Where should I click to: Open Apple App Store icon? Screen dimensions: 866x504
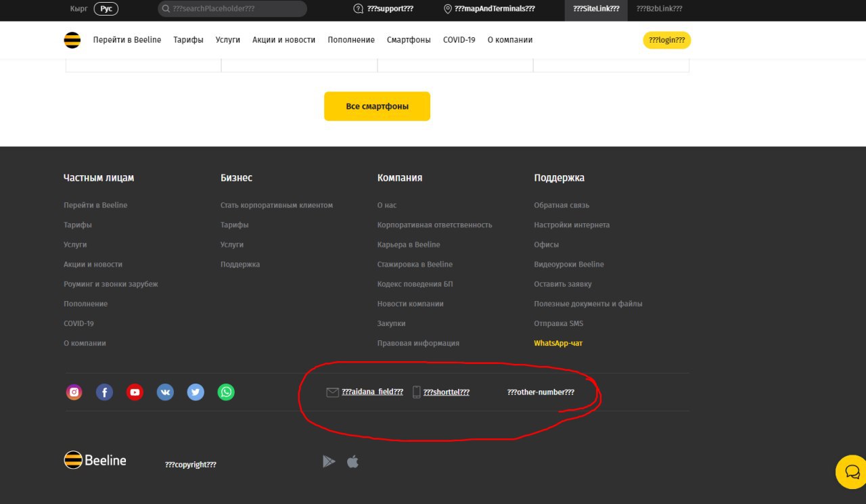(352, 461)
